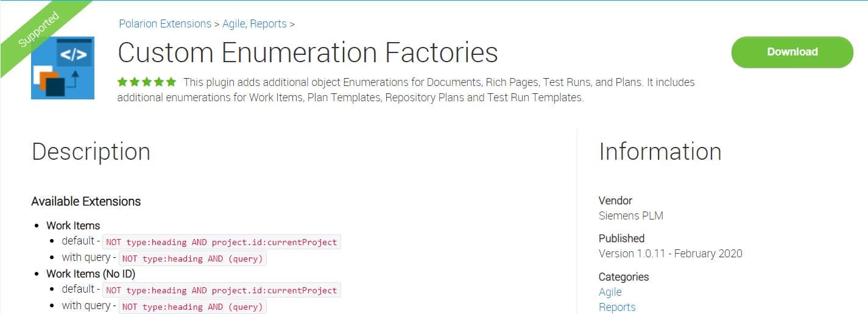Click the Siemens PLM vendor name

pos(630,216)
